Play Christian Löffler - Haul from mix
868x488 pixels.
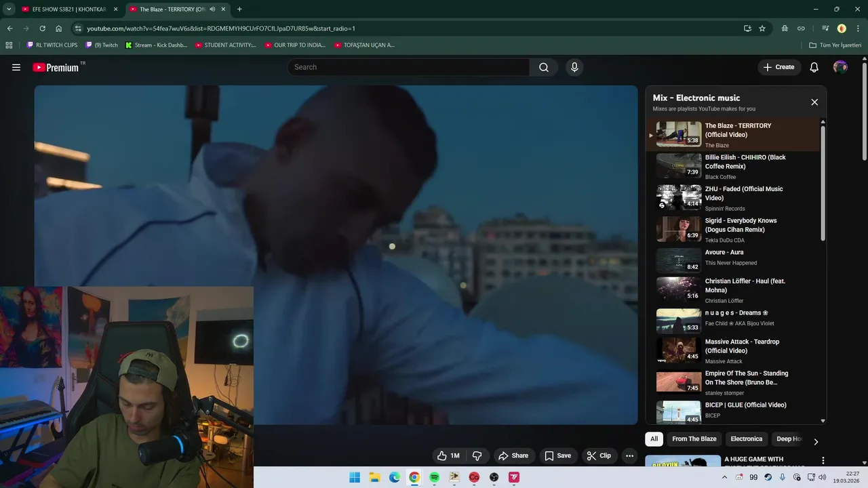click(x=733, y=289)
